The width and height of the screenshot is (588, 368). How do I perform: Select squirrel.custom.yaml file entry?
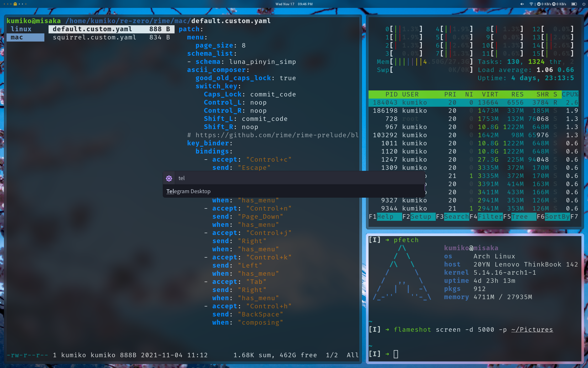(94, 37)
